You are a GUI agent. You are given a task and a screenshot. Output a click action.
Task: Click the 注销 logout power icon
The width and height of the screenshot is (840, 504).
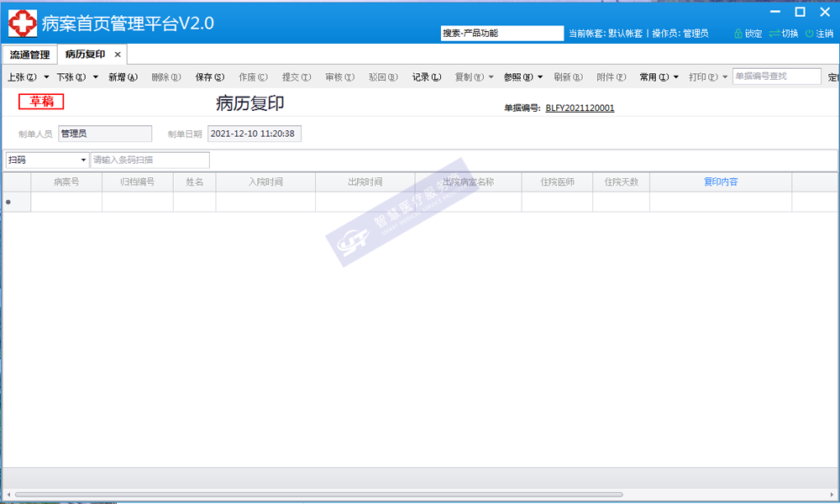tap(809, 34)
